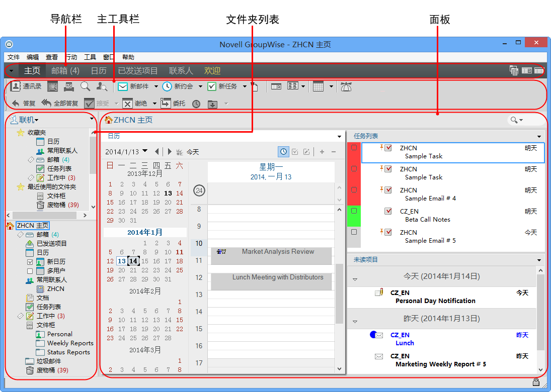This screenshot has height=392, width=551.
Task: Click the minus icon in calendar header
Action: pos(334,152)
